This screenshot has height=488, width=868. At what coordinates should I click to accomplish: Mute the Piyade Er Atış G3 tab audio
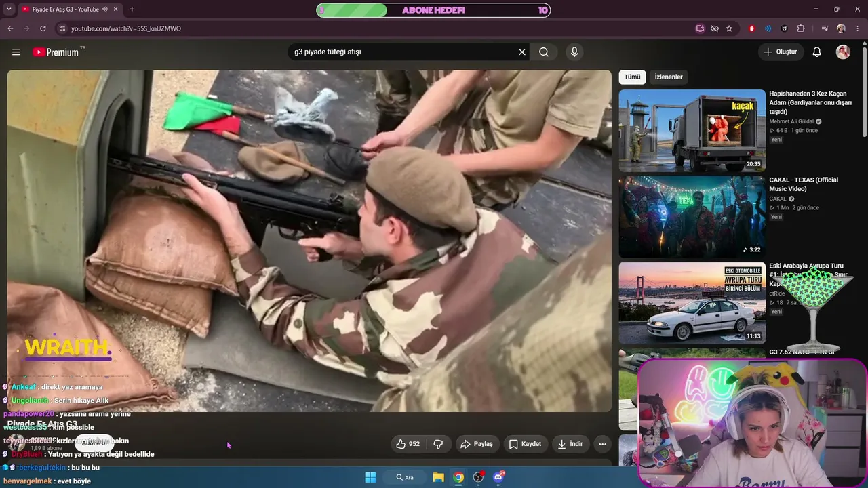click(x=104, y=9)
